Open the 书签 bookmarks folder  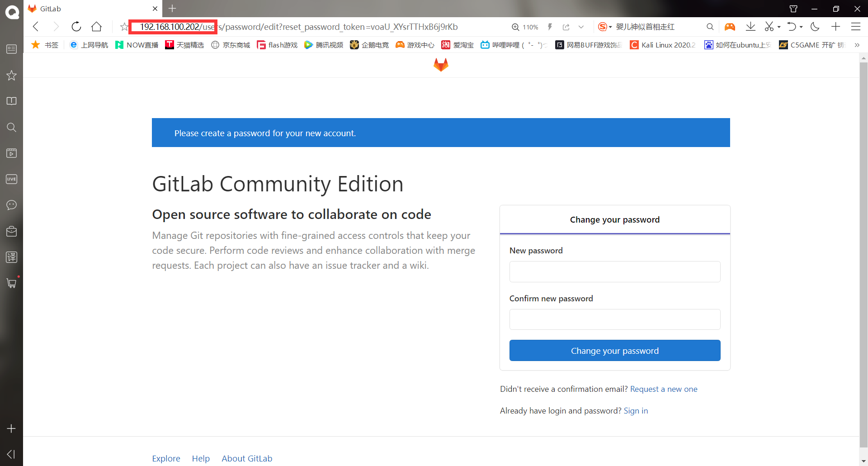click(45, 45)
